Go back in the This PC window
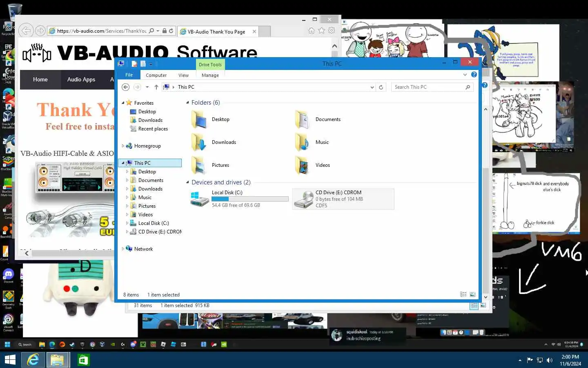Image resolution: width=588 pixels, height=368 pixels. [x=126, y=87]
